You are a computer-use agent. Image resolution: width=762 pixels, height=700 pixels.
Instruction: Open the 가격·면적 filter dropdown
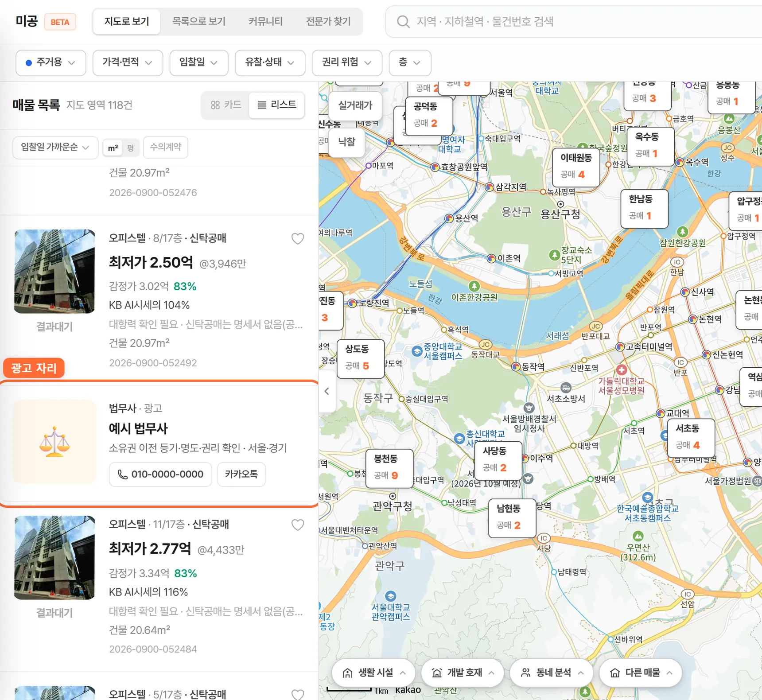(x=128, y=62)
